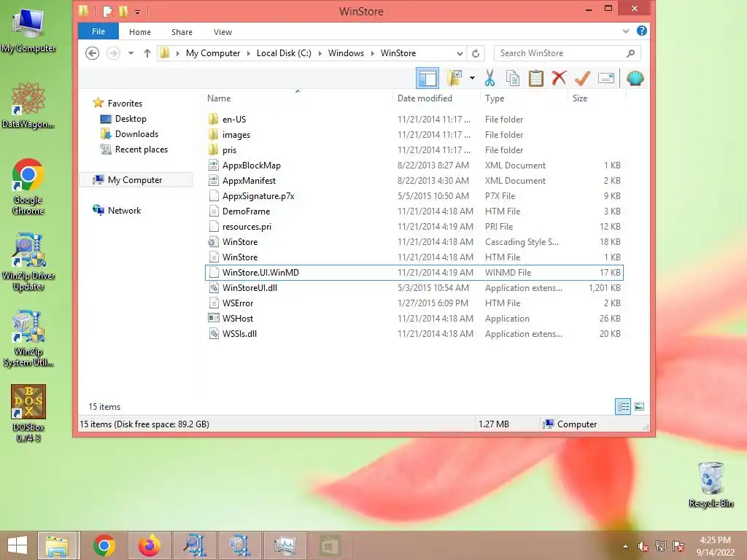Open the folder options dropdown arrow

point(472,78)
